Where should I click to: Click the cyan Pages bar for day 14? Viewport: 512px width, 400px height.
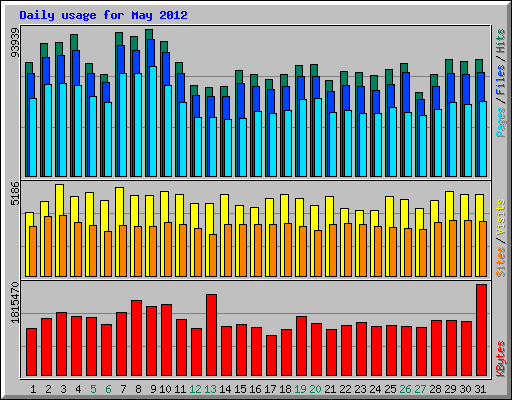coord(228,148)
